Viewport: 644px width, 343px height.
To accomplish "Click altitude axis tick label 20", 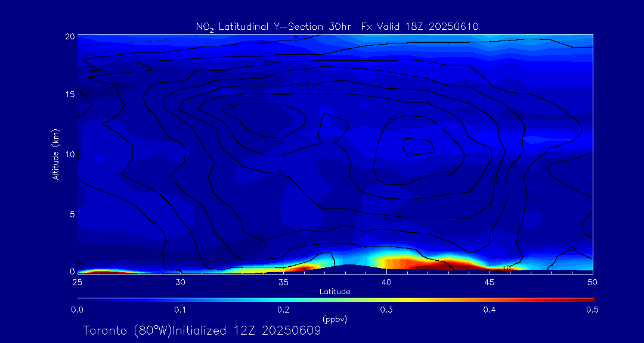I will tap(70, 36).
